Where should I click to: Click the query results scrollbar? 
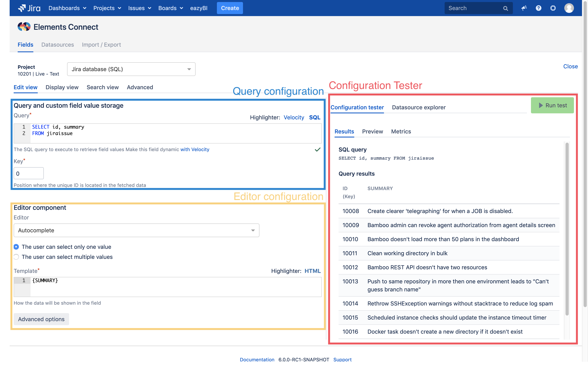(x=567, y=229)
